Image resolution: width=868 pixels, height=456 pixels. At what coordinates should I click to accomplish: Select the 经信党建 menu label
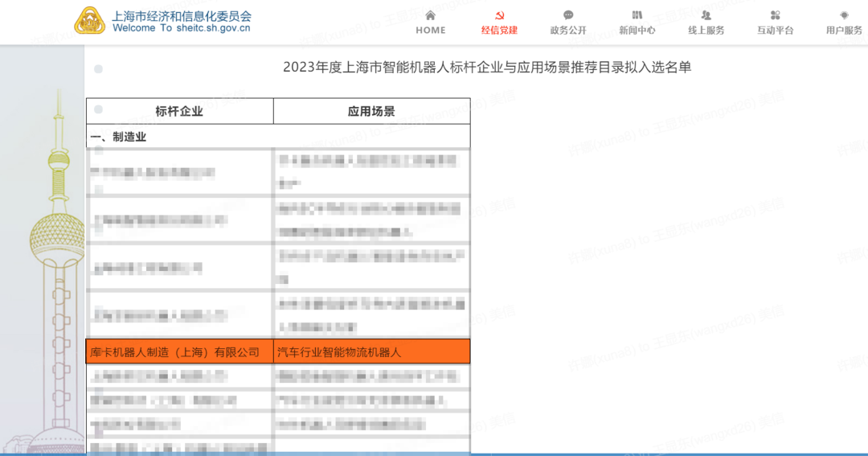click(499, 31)
